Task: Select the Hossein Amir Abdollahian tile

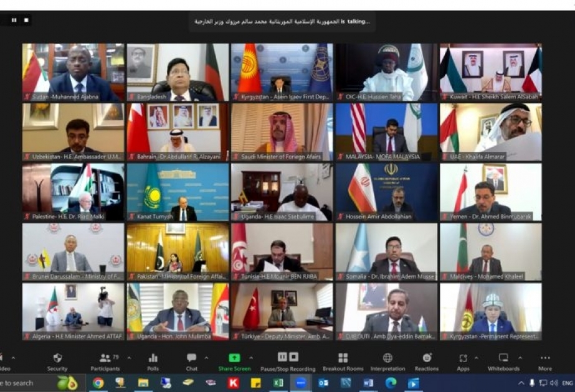Action: 386,192
